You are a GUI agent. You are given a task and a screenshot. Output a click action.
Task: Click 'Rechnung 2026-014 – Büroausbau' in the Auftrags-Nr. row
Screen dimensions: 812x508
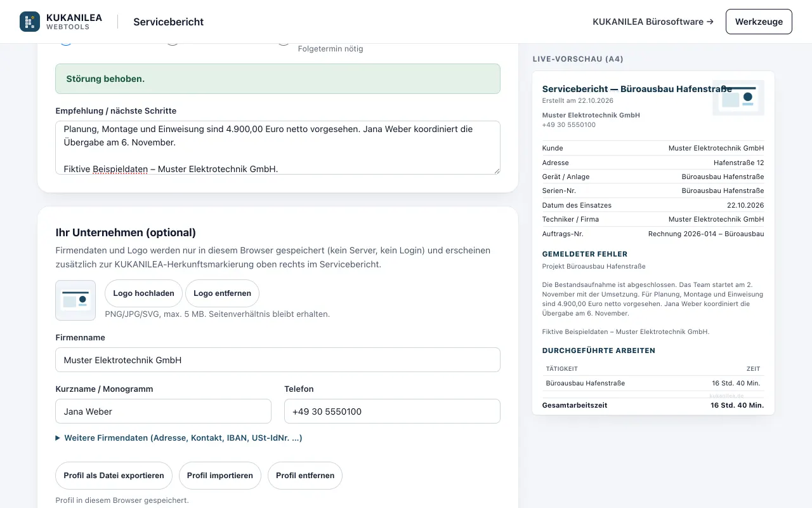click(706, 234)
